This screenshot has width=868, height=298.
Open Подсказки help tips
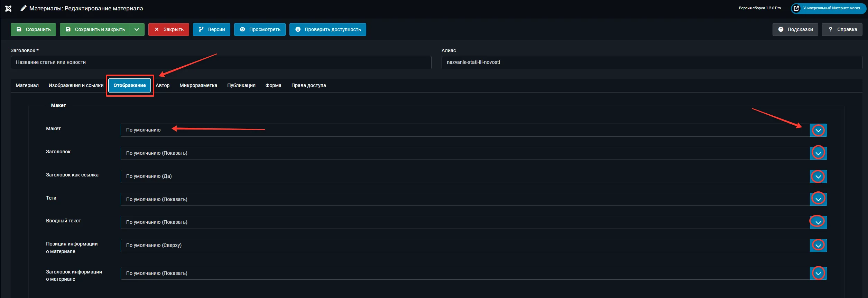click(x=795, y=30)
